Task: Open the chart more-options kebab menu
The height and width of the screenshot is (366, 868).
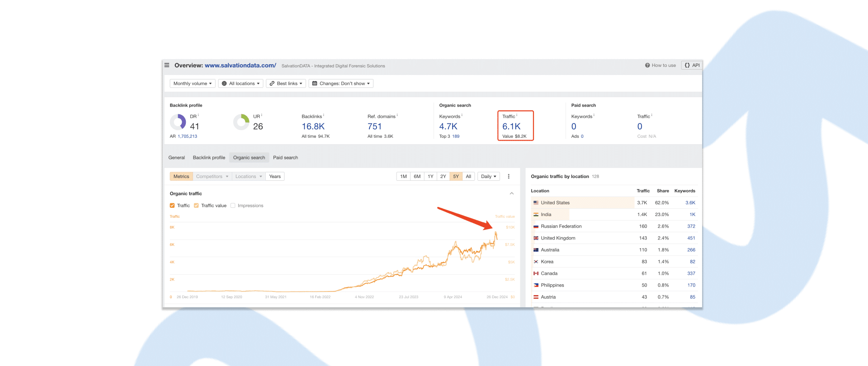Action: pyautogui.click(x=509, y=177)
